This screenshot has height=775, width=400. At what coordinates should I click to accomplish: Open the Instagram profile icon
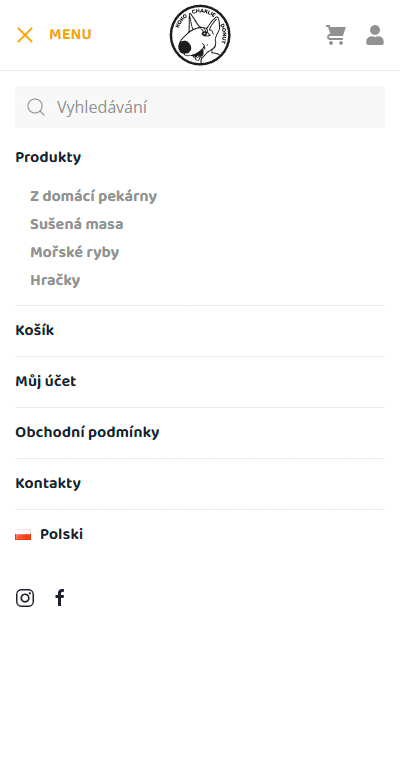25,598
